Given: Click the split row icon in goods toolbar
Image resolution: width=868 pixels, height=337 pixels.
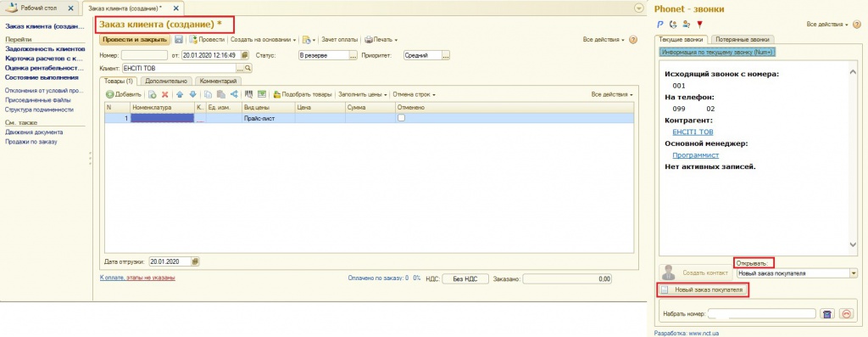Looking at the screenshot, I should point(234,95).
